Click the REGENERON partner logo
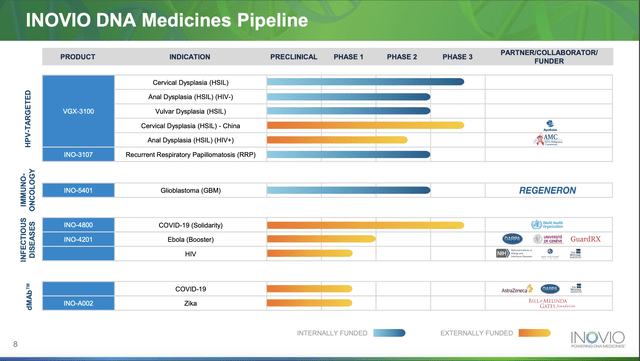This screenshot has width=640, height=361. point(547,190)
